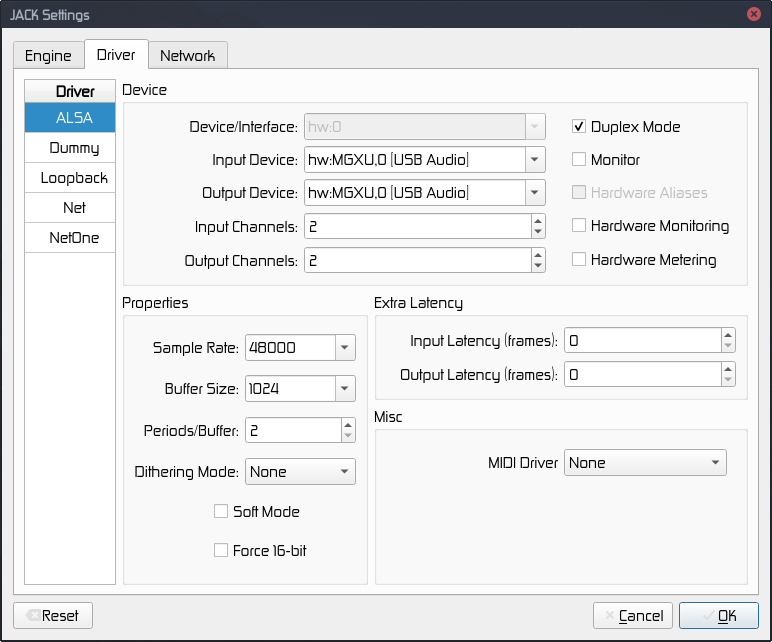772x642 pixels.
Task: Expand the Sample Rate dropdown
Action: pos(345,348)
